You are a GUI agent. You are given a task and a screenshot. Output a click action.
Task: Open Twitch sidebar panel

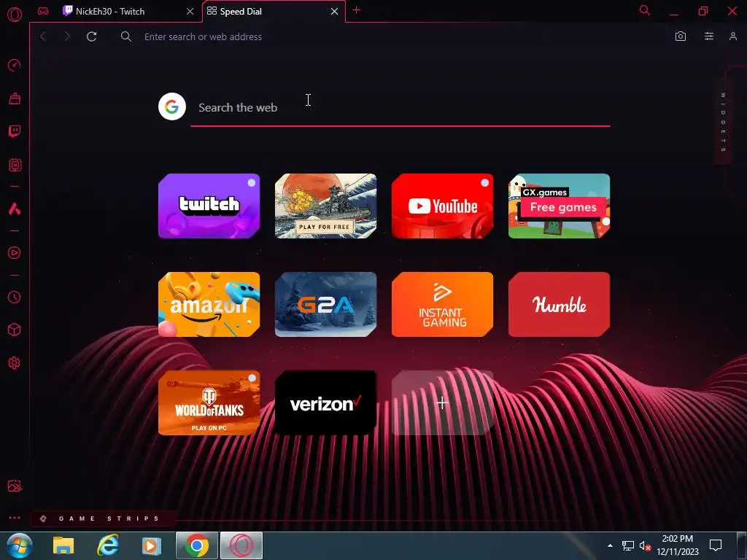(x=15, y=131)
